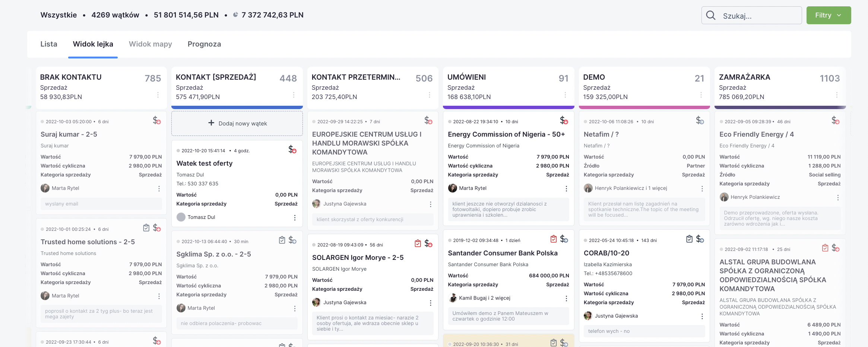Open options menu for BRAK KONTAKTU column
Image resolution: width=868 pixels, height=347 pixels.
point(158,95)
